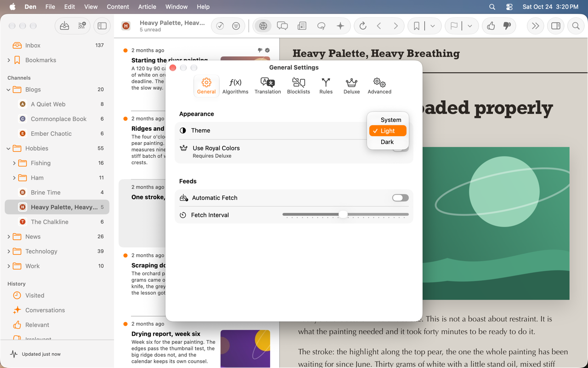Click the globe web view icon
Screen dimensions: 588x368
[263, 26]
